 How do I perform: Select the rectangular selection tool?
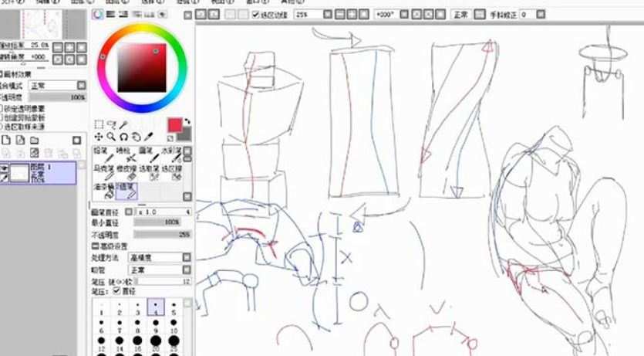[x=99, y=124]
